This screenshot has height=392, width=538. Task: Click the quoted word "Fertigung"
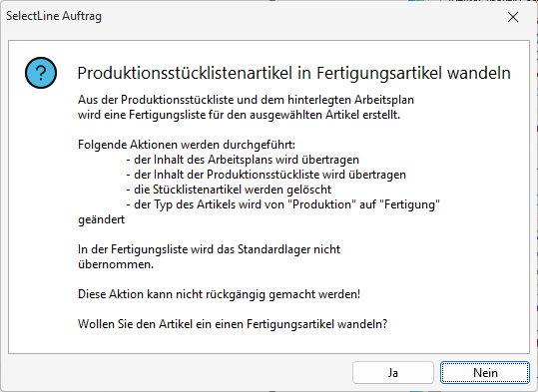click(409, 204)
